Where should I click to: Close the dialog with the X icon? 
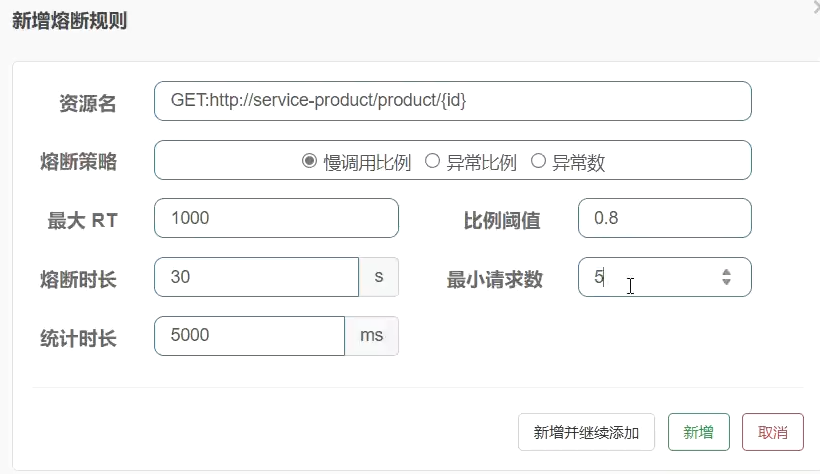tap(814, 4)
